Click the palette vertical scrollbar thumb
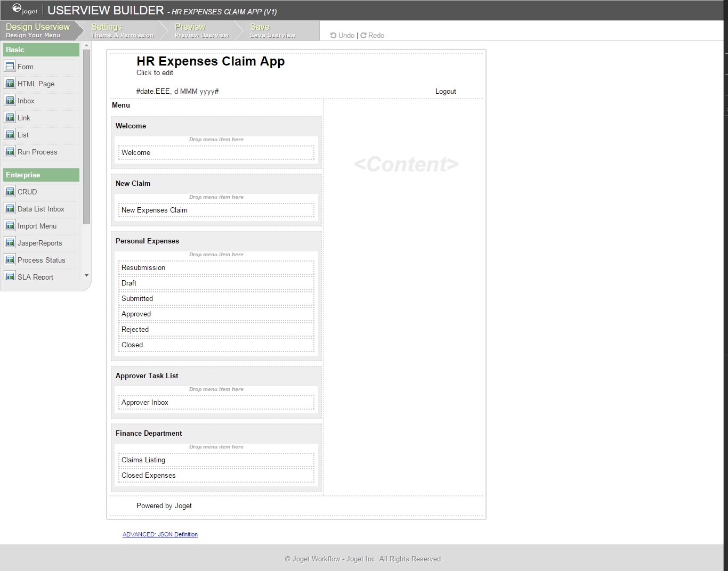The height and width of the screenshot is (571, 728). [x=86, y=137]
